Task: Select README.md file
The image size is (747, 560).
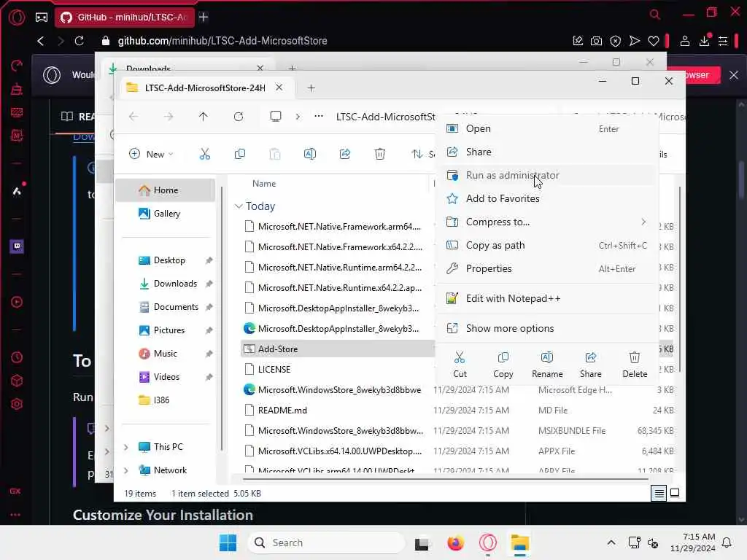Action: [x=282, y=410]
